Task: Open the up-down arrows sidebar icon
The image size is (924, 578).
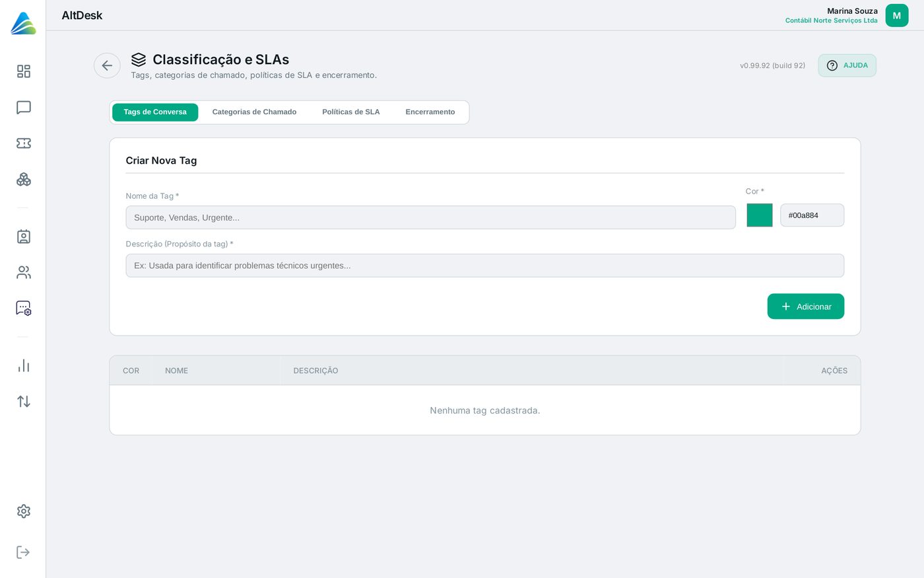Action: (24, 401)
